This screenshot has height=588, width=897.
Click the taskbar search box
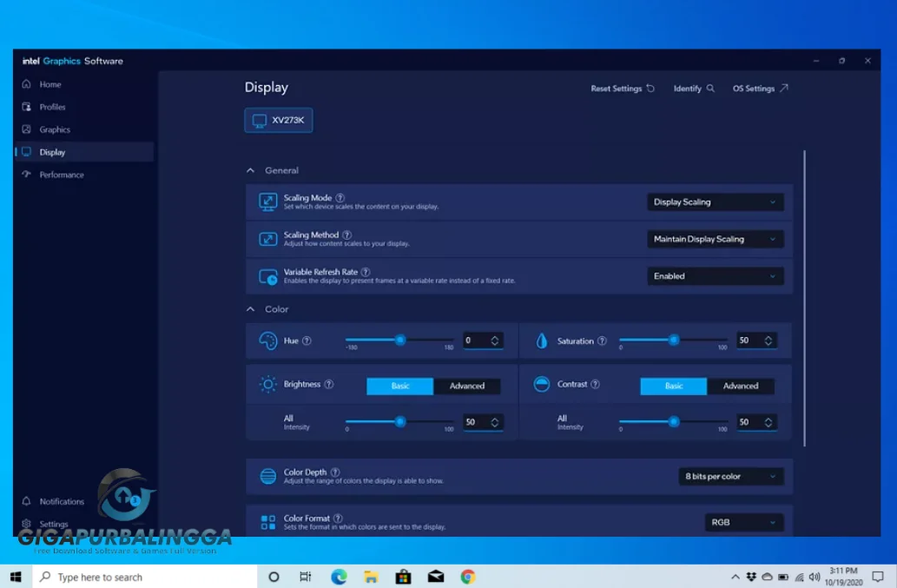pyautogui.click(x=145, y=577)
